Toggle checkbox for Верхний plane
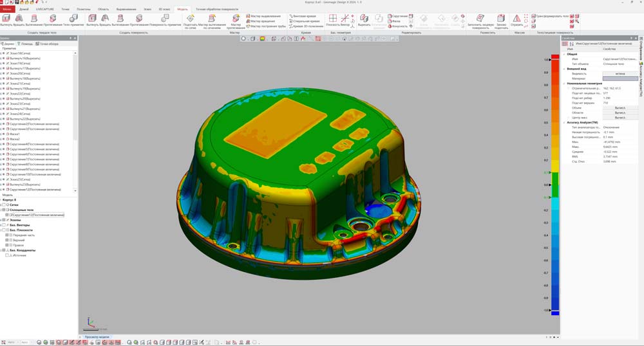 [7, 241]
